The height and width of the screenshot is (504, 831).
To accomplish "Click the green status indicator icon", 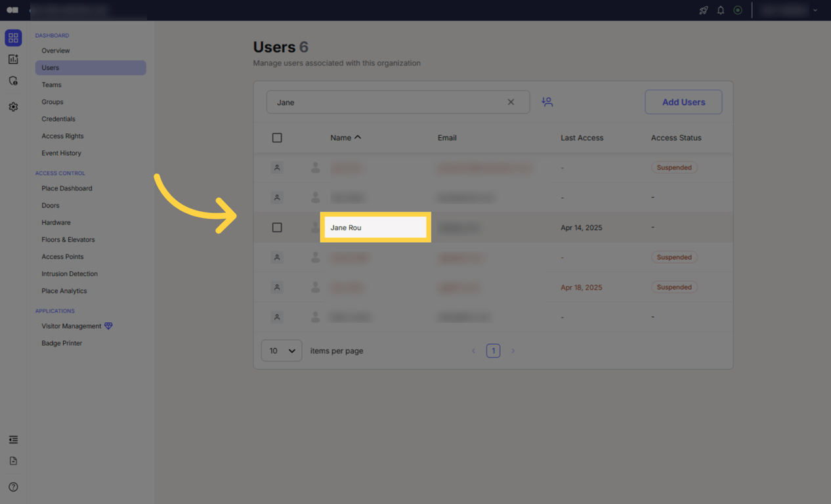I will coord(738,10).
